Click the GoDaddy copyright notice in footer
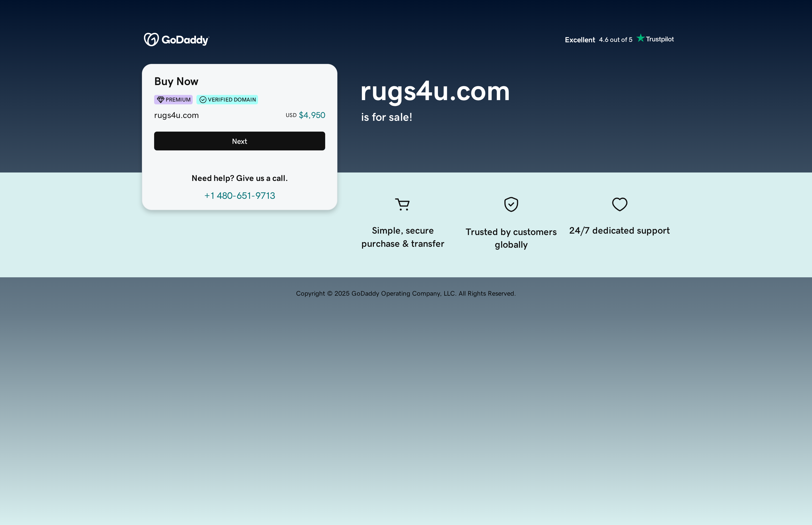This screenshot has width=812, height=525. point(406,293)
